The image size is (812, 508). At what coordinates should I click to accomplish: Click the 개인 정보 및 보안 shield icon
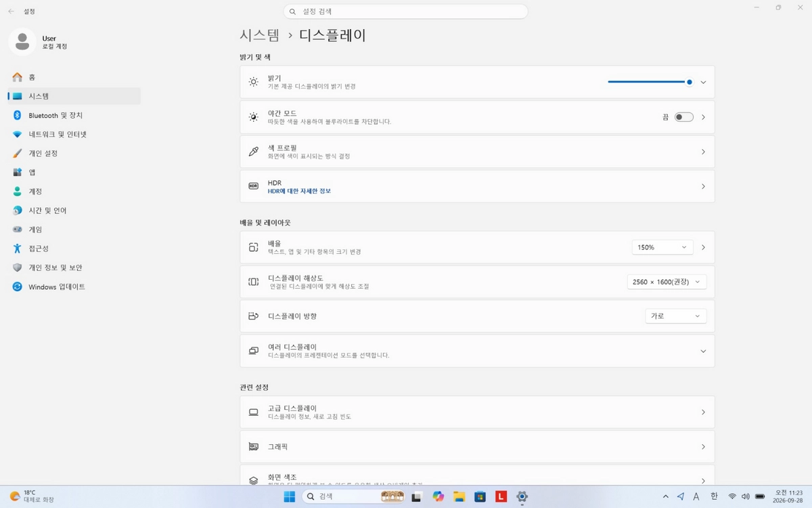click(x=18, y=268)
